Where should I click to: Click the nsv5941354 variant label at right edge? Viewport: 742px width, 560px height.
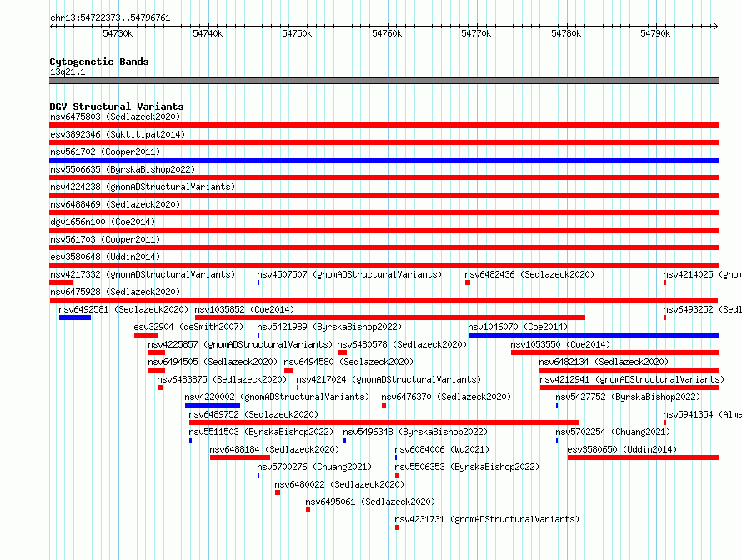(702, 414)
